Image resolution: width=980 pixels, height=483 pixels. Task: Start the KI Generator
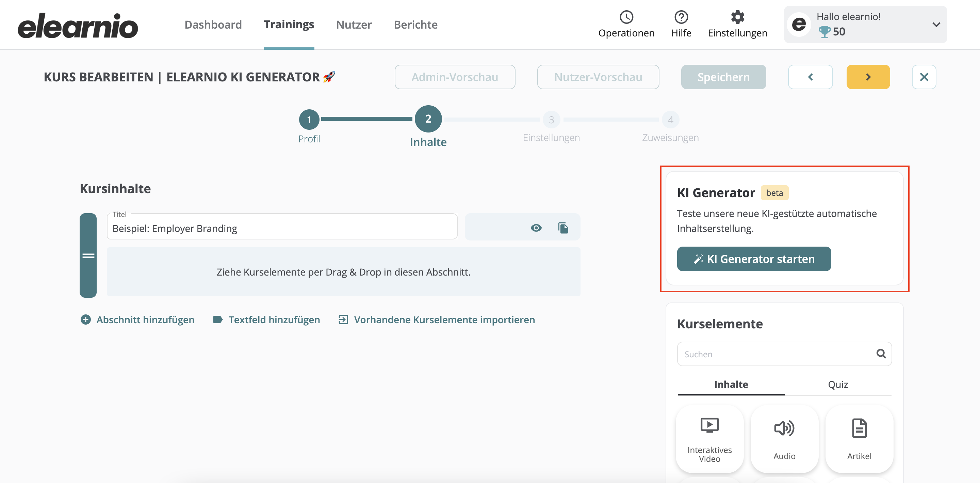click(754, 259)
